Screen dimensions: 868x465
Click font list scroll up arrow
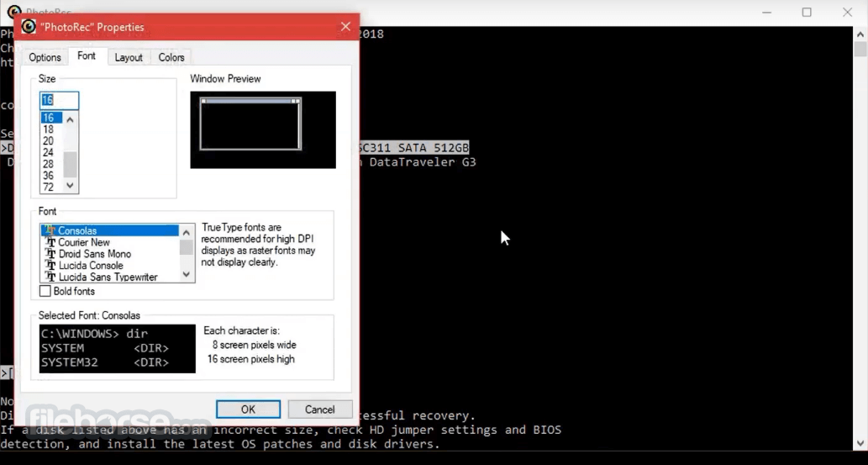187,233
